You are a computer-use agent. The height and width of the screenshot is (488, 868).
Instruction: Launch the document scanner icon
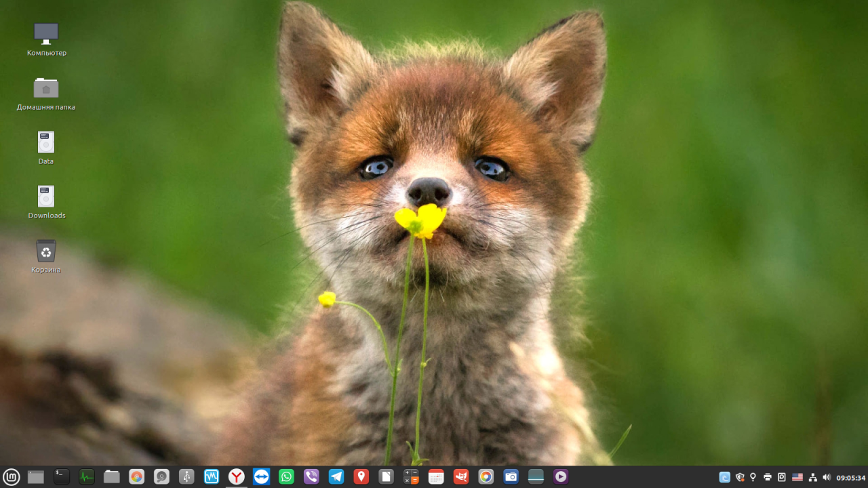(x=536, y=477)
